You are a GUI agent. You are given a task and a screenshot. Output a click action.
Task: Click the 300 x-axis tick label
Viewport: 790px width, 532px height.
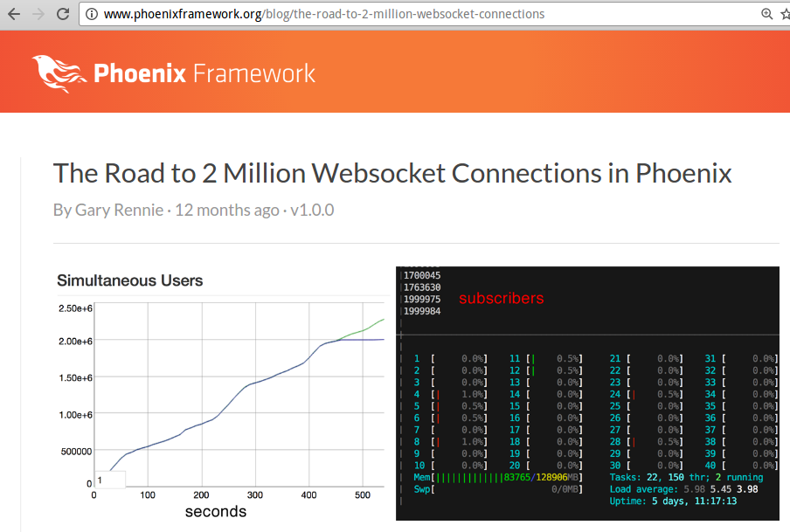[255, 495]
